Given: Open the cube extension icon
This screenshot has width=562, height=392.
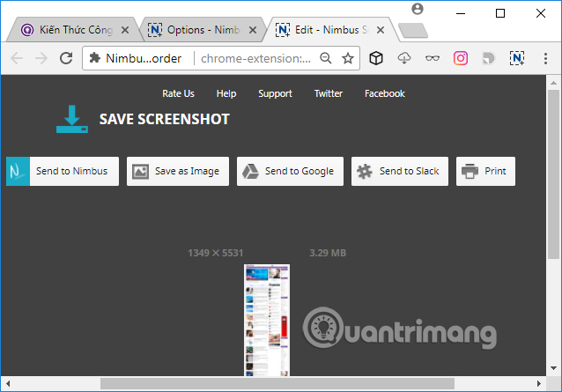Looking at the screenshot, I should point(376,58).
